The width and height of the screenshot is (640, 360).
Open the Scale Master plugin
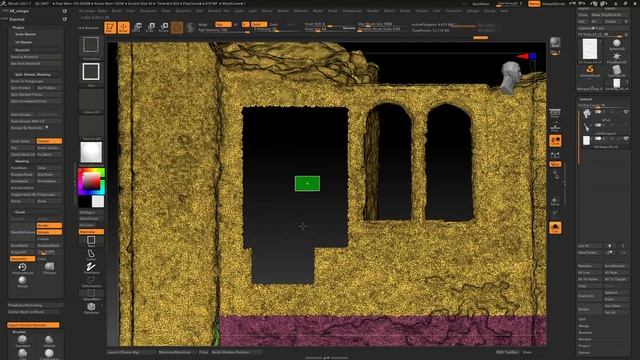point(25,34)
